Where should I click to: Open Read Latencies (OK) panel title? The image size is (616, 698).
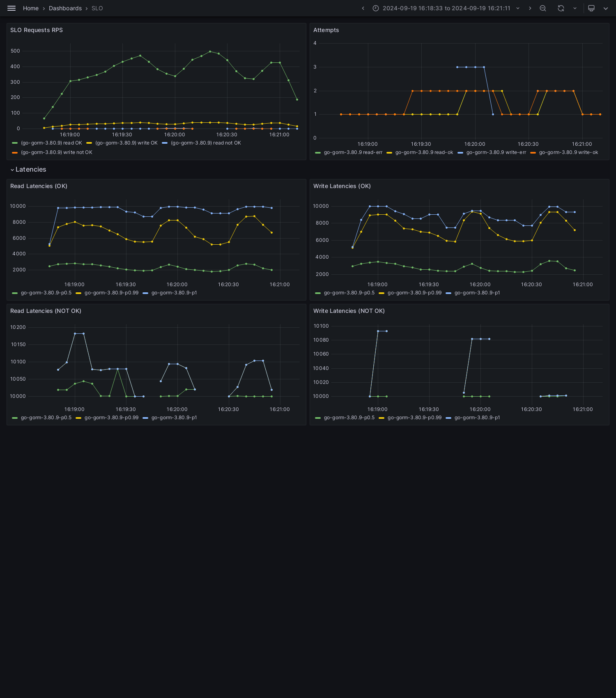tap(39, 186)
